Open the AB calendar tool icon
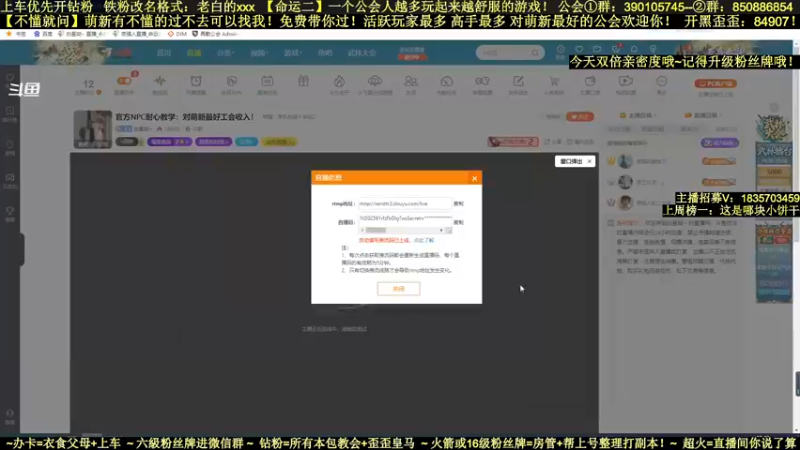This screenshot has height=450, width=800. coord(267,81)
